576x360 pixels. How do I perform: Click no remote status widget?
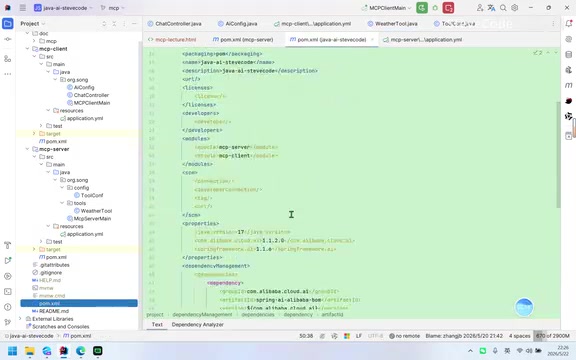404,336
